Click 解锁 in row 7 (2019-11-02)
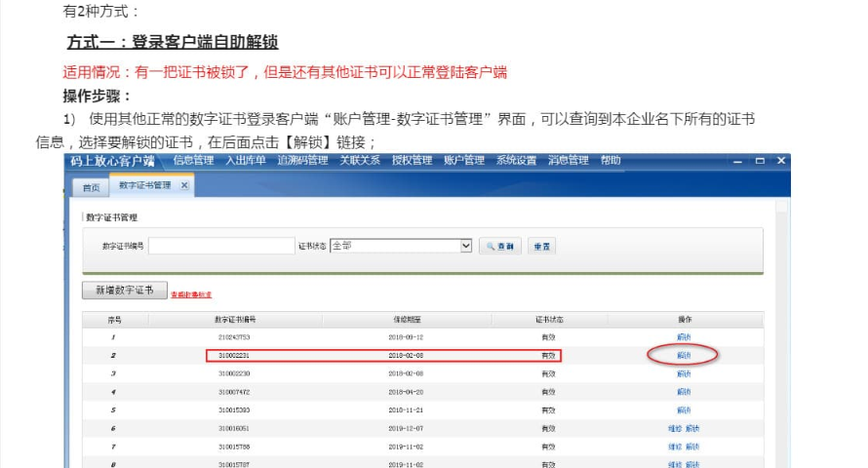Image resolution: width=868 pixels, height=468 pixels. point(692,447)
